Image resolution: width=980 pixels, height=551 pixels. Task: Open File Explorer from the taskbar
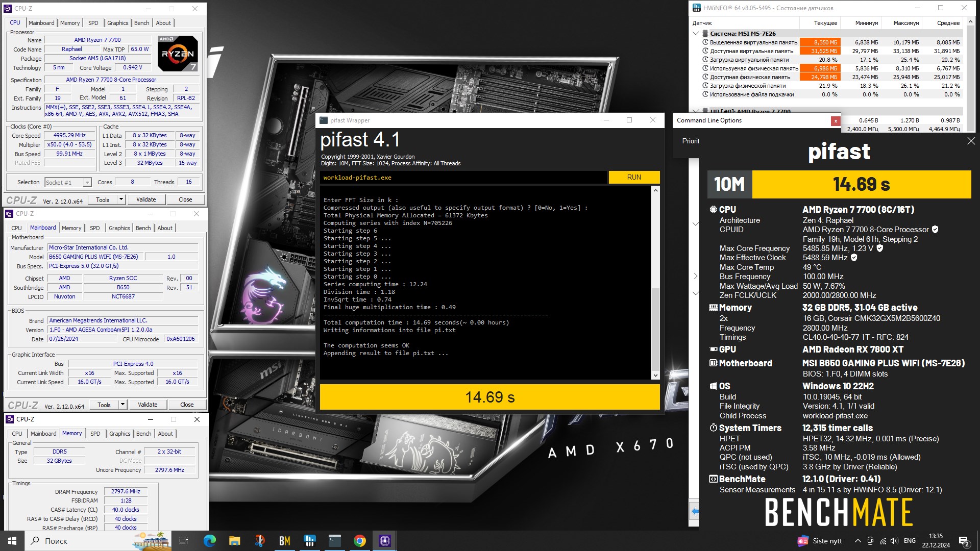click(x=234, y=541)
